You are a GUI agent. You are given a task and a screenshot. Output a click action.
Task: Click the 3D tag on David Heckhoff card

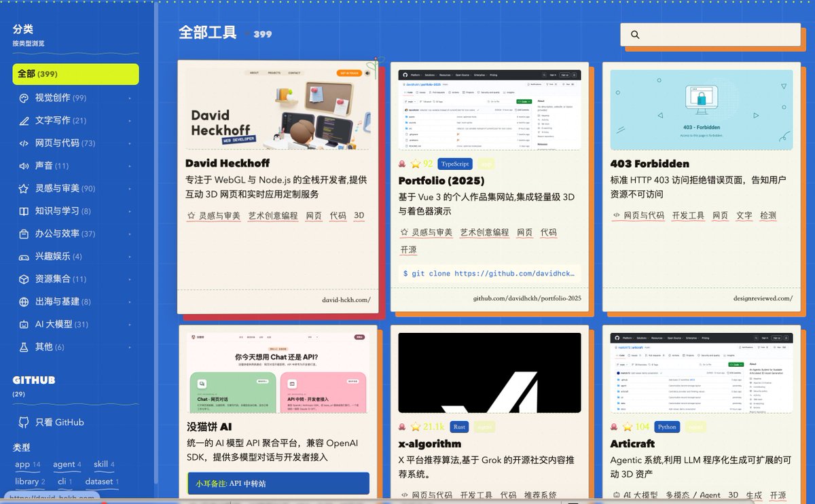359,216
